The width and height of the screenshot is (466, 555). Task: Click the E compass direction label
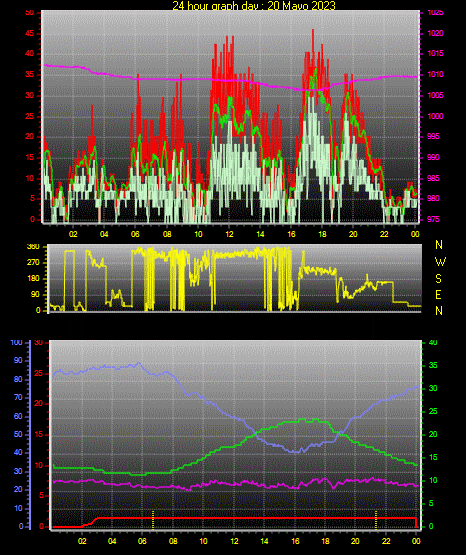click(438, 294)
